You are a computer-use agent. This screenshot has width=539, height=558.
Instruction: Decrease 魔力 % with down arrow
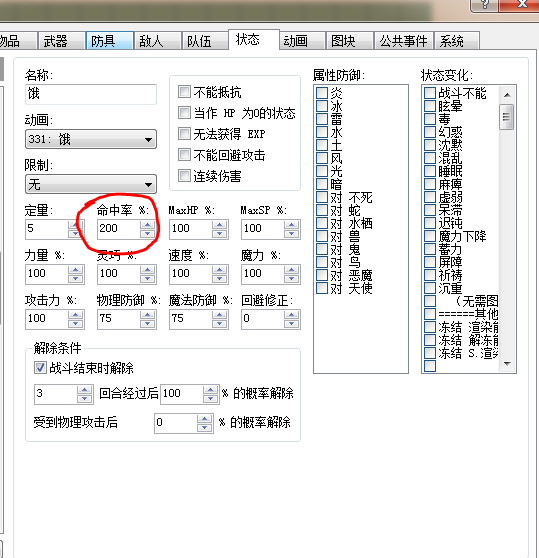tap(291, 279)
